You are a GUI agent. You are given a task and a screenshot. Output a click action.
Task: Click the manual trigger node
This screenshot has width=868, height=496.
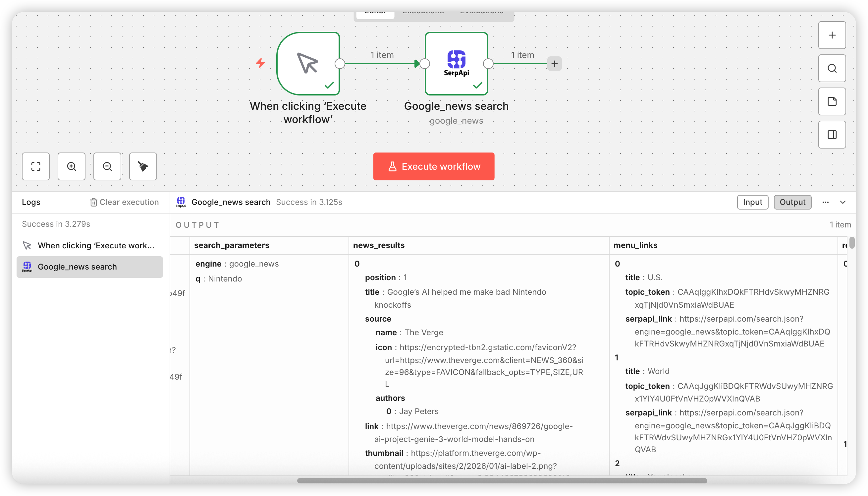(308, 63)
